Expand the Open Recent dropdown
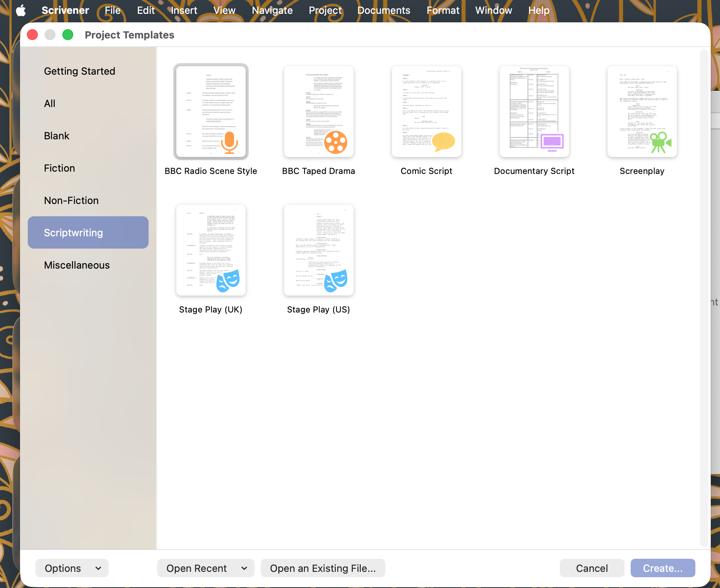Viewport: 720px width, 588px height. coord(206,568)
